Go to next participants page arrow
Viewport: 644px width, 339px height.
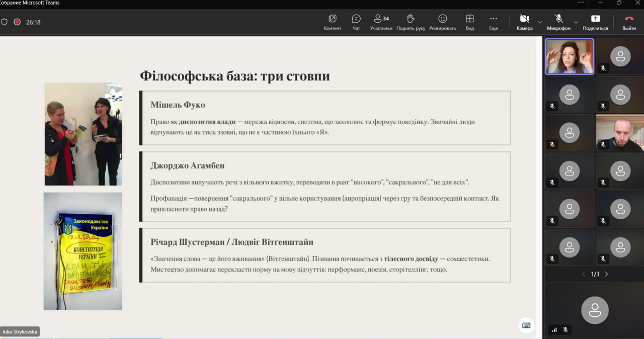tap(606, 274)
